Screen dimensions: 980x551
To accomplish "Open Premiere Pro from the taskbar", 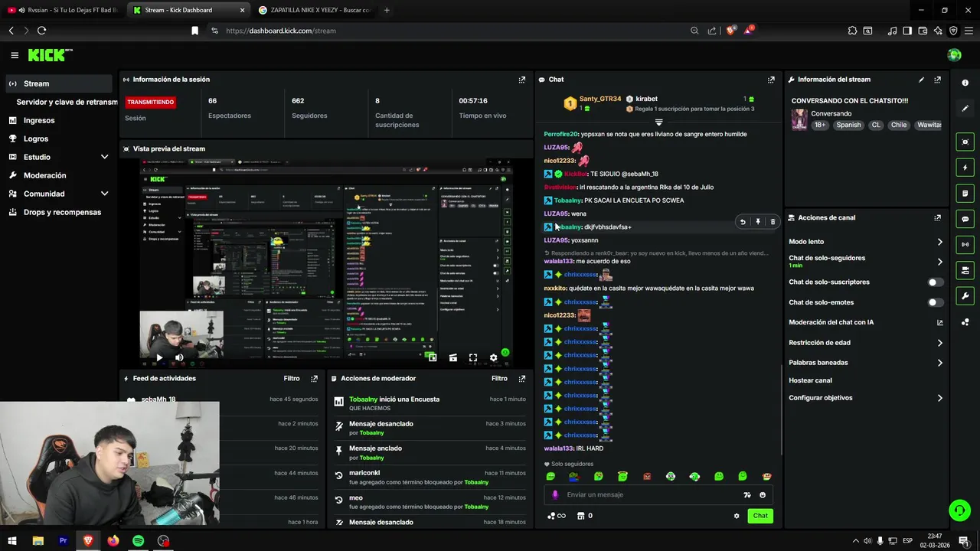I will click(63, 541).
